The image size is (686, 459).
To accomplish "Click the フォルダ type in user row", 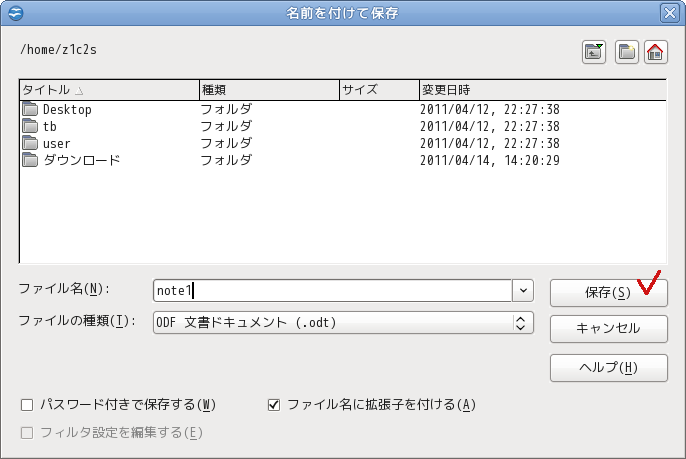I will [x=226, y=143].
